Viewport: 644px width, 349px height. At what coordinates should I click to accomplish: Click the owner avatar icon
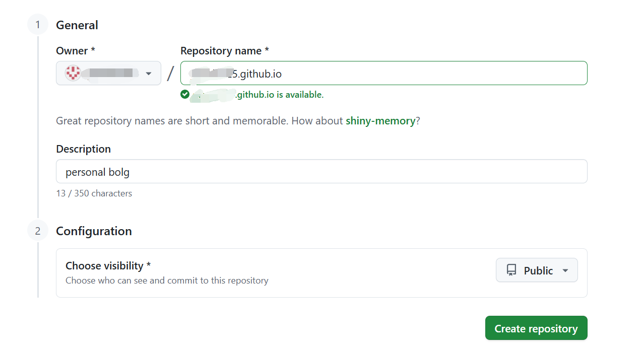click(73, 74)
